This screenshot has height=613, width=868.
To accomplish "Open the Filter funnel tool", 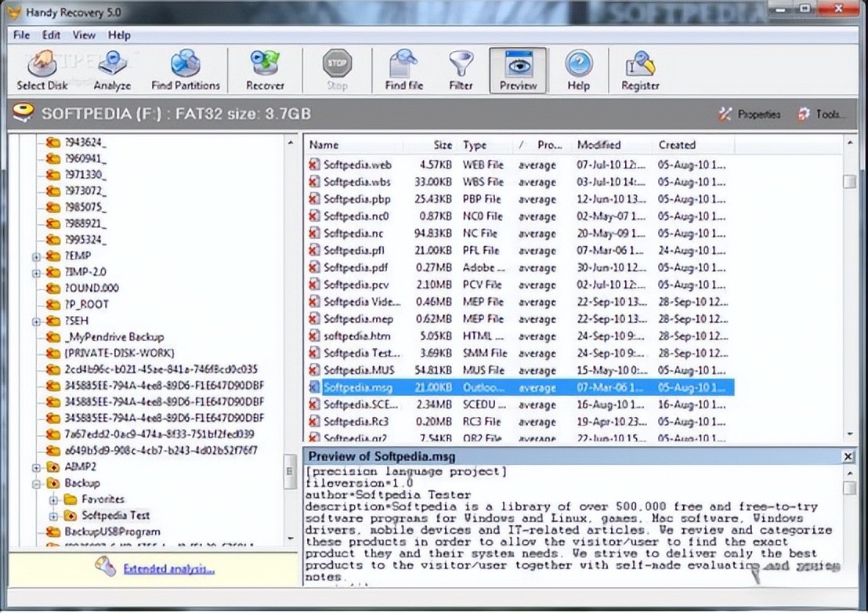I will coord(461,71).
